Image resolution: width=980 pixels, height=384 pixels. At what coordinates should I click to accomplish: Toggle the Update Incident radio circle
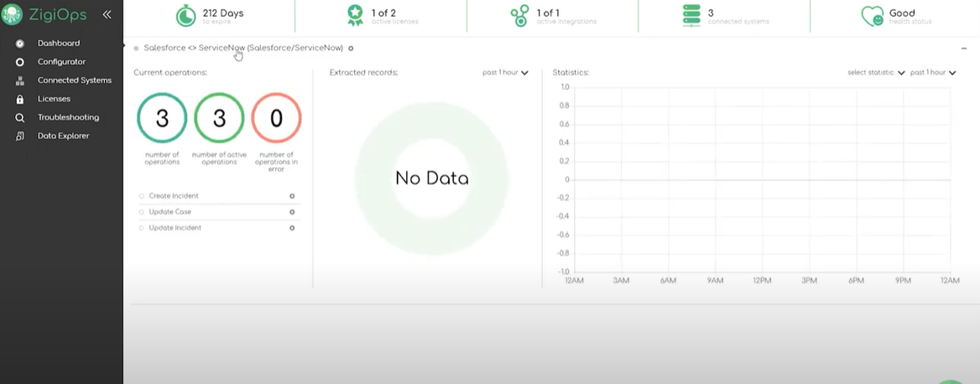pyautogui.click(x=142, y=228)
